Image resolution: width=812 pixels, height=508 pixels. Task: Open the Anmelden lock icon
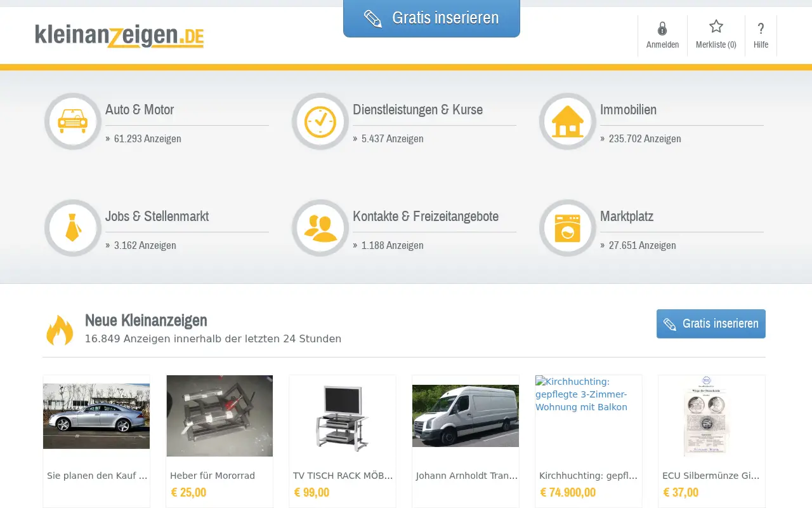662,29
